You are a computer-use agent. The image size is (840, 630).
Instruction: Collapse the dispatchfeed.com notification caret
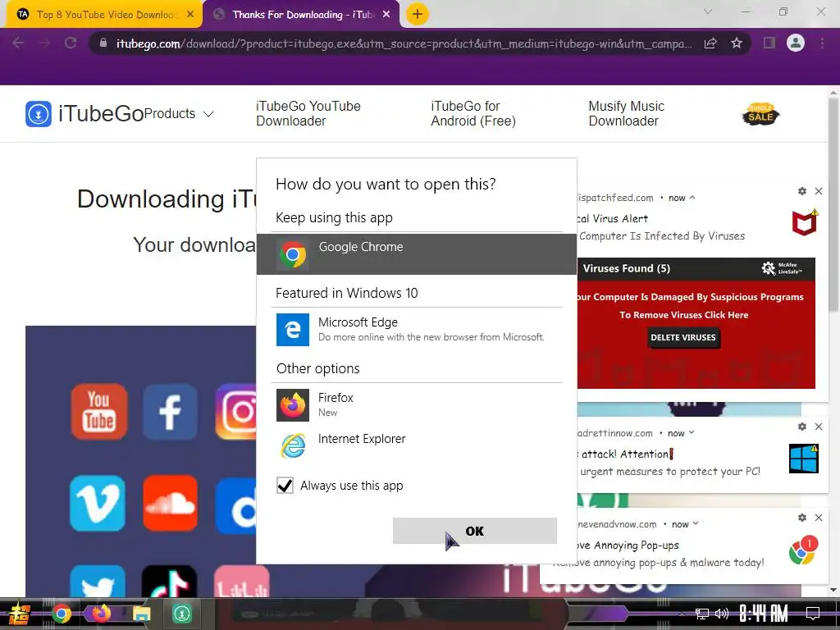(x=692, y=198)
